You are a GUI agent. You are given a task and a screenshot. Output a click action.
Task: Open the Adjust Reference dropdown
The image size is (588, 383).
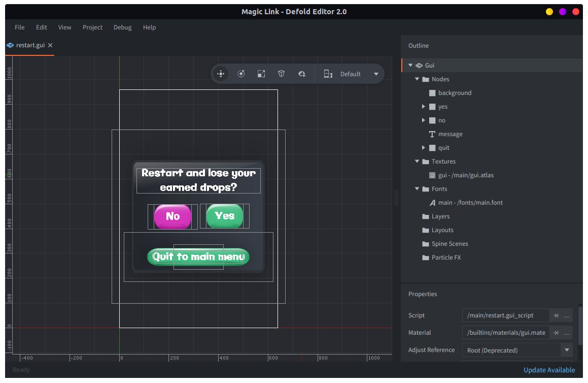tap(567, 350)
